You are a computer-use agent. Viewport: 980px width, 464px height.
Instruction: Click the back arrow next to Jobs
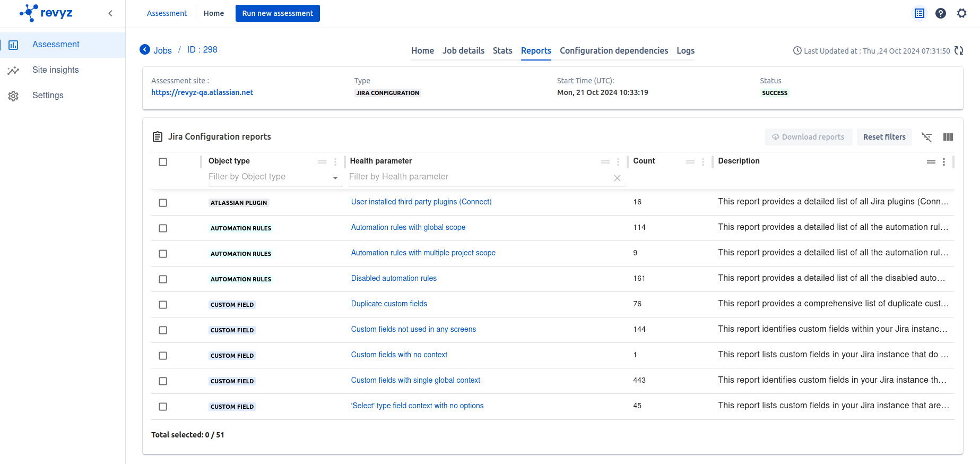[x=145, y=49]
